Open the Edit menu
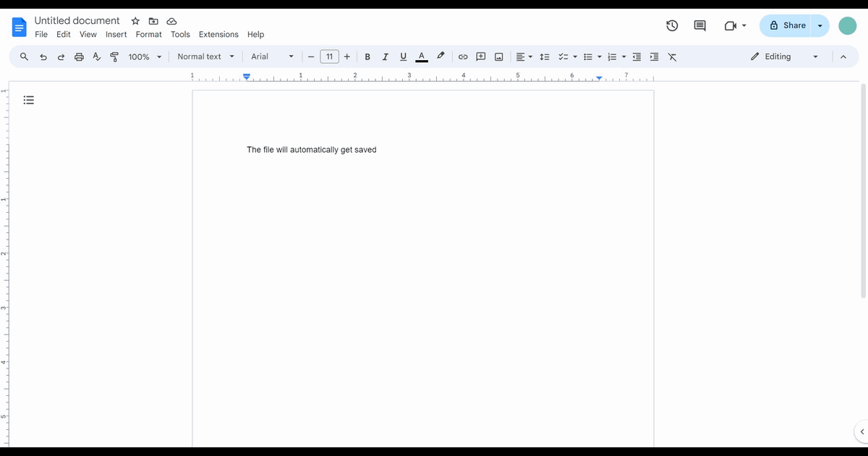 point(64,34)
